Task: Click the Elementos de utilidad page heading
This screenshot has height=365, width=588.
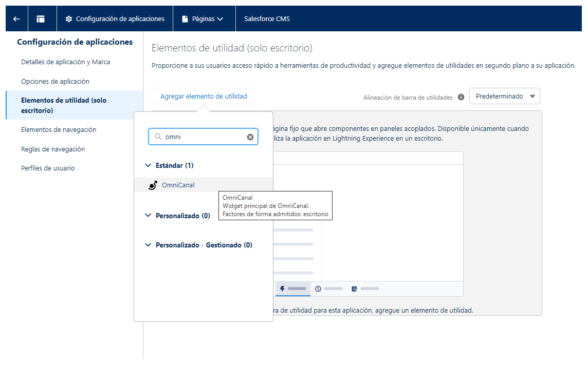Action: click(x=232, y=48)
